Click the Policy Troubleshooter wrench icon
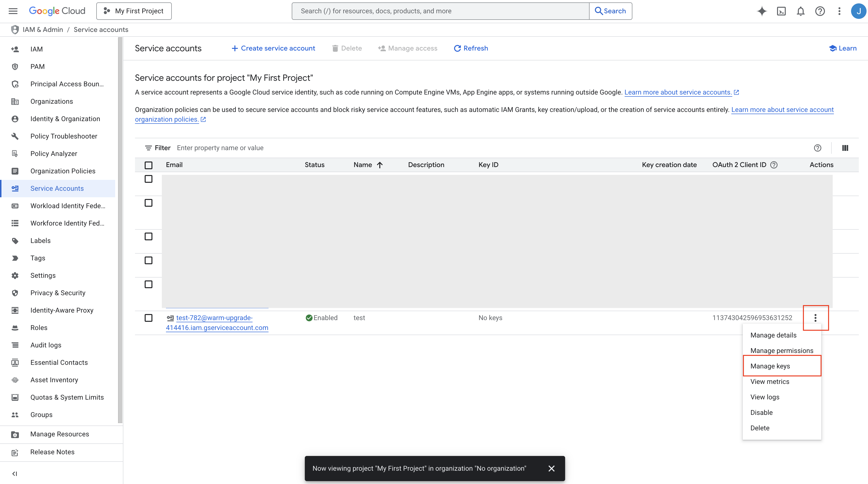Screen dimensions: 868x484 coord(15,136)
